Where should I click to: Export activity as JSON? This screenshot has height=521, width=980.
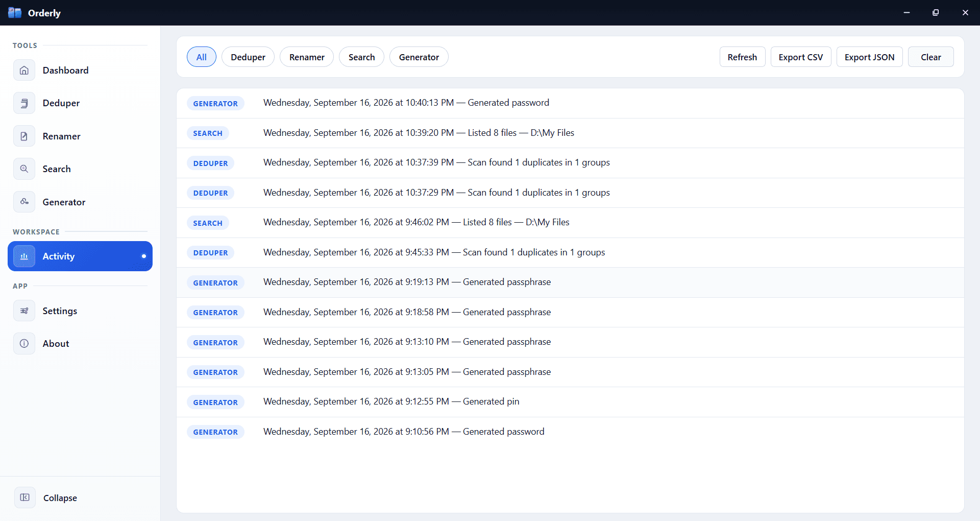pyautogui.click(x=869, y=57)
